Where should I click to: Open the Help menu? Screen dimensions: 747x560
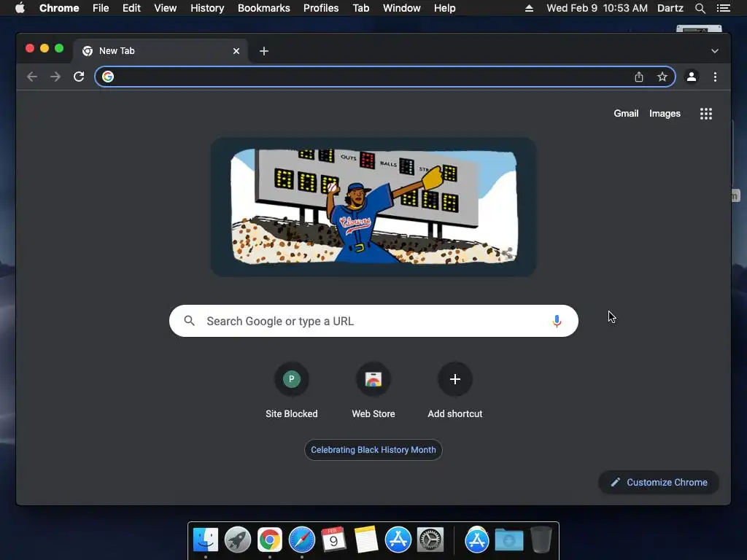(x=444, y=8)
